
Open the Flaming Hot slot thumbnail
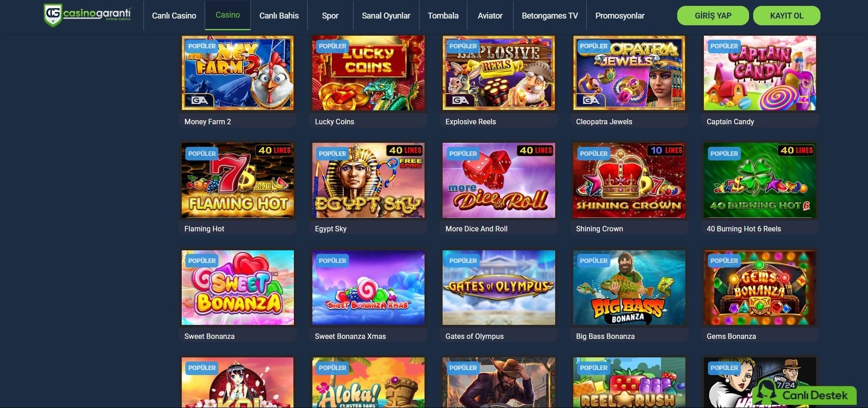pos(238,180)
